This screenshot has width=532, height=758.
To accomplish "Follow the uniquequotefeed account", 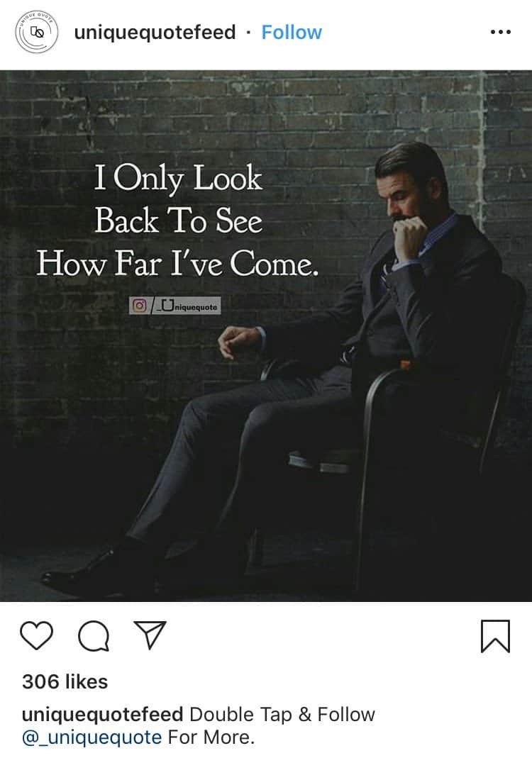I will [x=292, y=33].
